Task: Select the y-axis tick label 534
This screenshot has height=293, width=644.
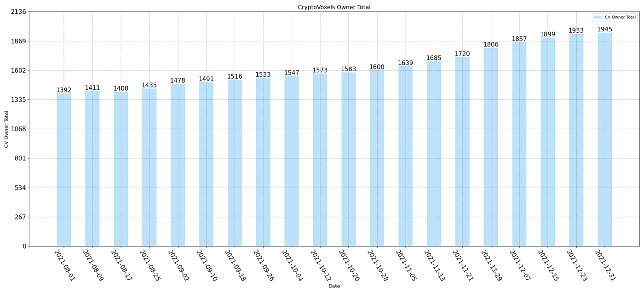Action: (x=20, y=188)
